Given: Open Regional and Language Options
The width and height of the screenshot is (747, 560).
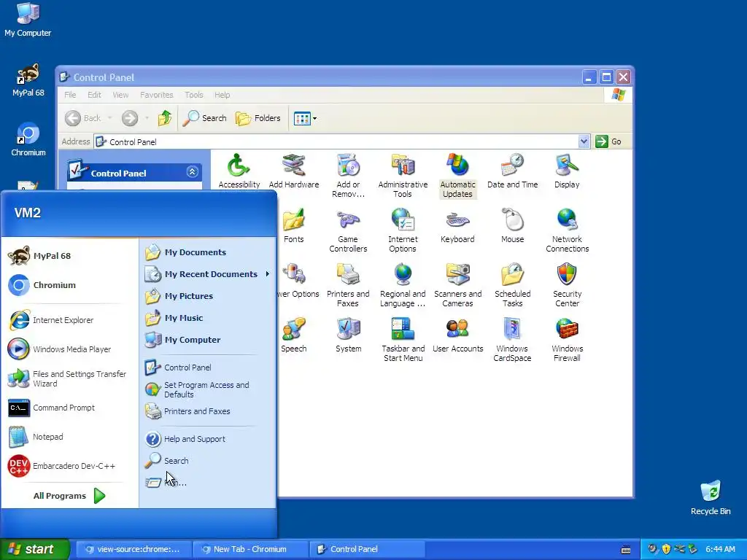Looking at the screenshot, I should [x=403, y=285].
